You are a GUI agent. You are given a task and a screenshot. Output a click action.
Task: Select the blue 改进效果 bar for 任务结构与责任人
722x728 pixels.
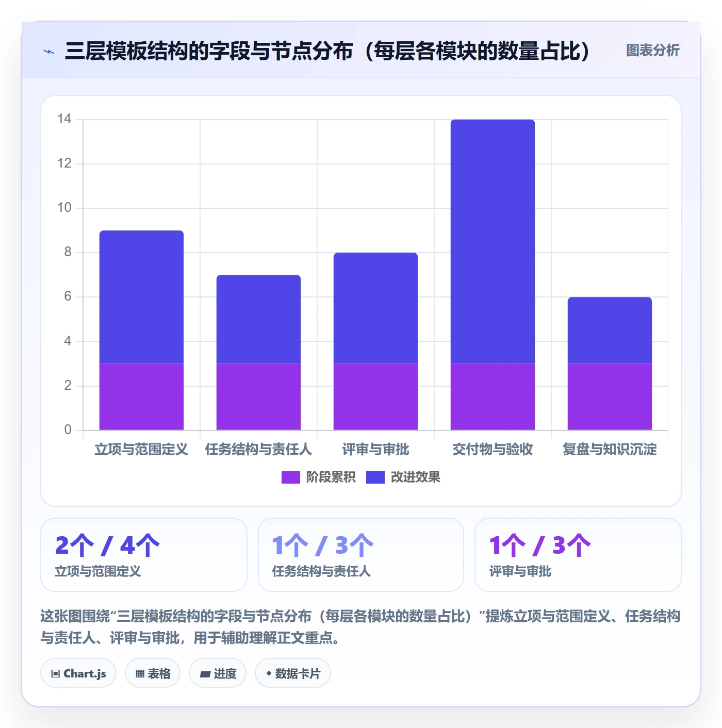click(258, 319)
